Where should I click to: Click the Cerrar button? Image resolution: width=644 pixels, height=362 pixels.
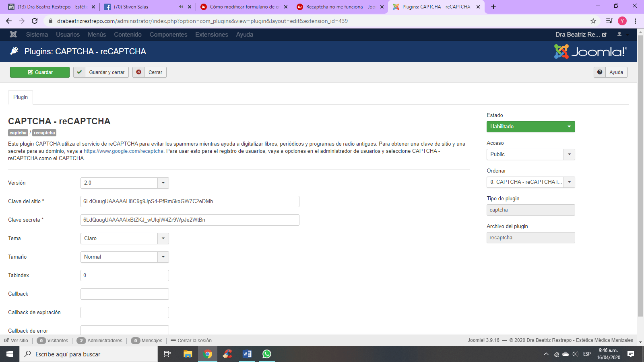[x=150, y=72]
